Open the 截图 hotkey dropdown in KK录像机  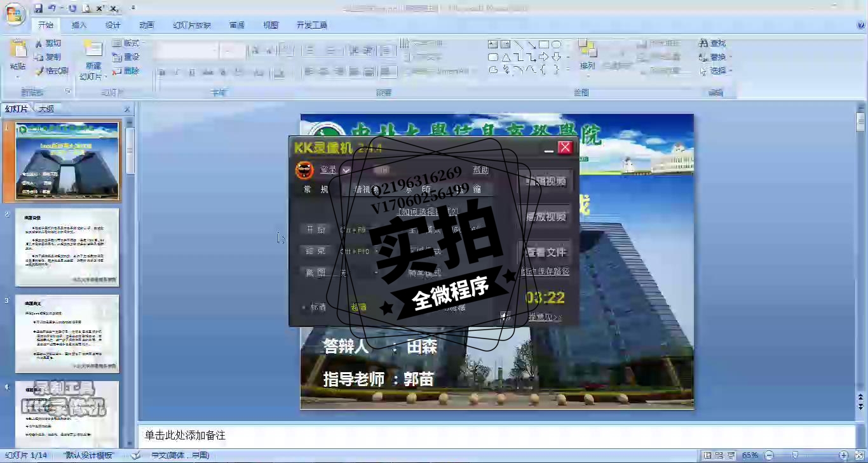(x=376, y=273)
